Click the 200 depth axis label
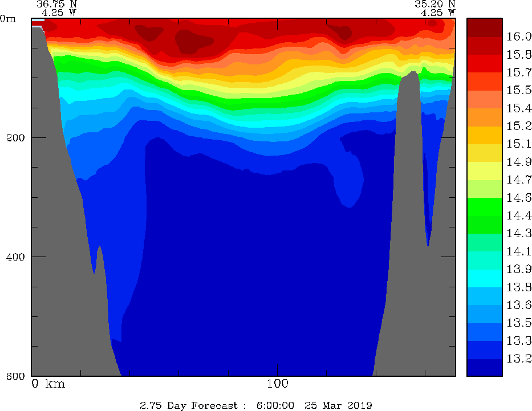 pyautogui.click(x=15, y=138)
